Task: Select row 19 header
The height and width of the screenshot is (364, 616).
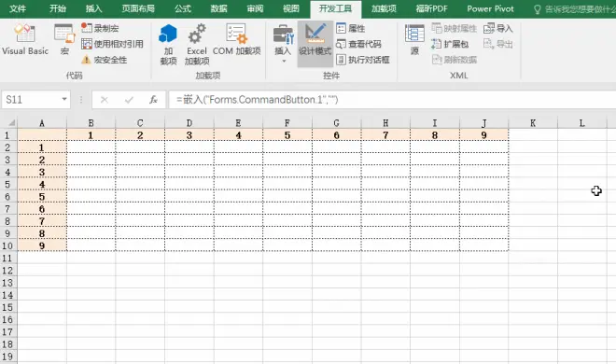Action: pos(8,357)
